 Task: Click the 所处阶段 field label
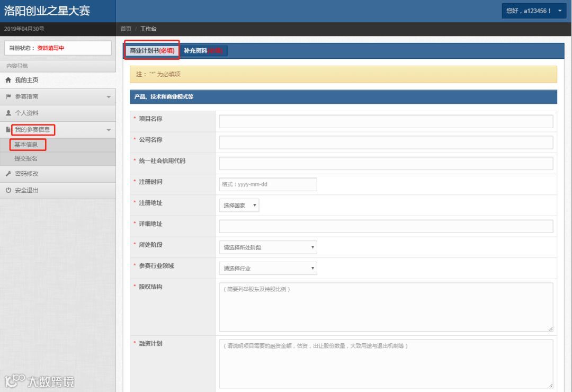[150, 245]
